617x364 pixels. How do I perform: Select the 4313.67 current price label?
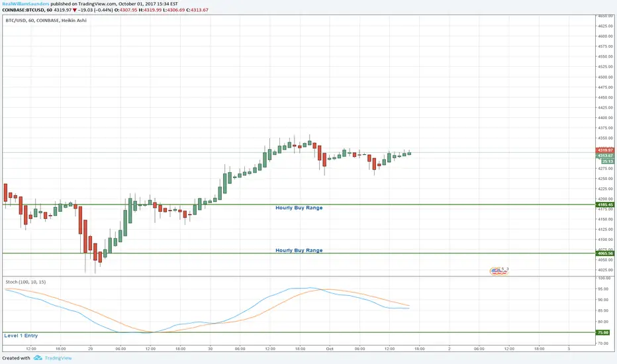605,156
